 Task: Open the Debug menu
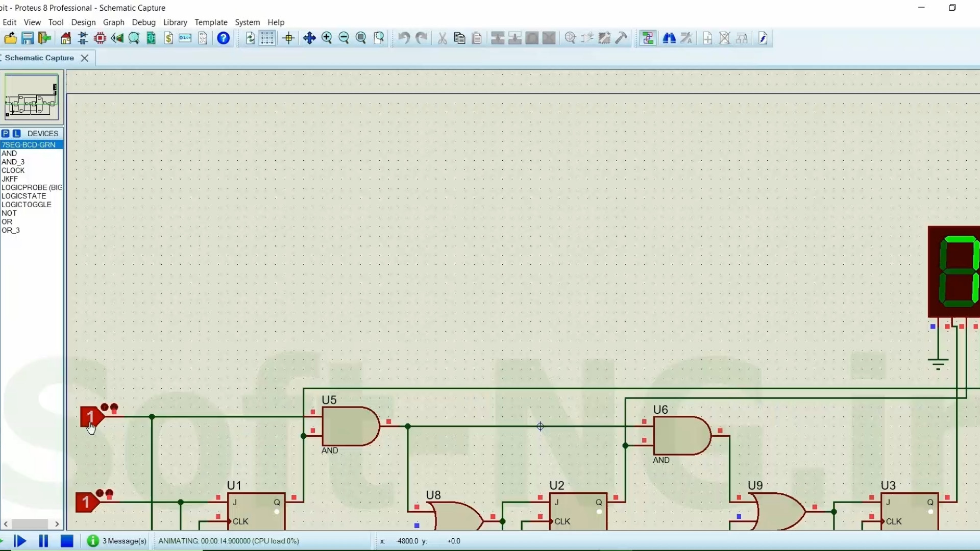click(143, 22)
